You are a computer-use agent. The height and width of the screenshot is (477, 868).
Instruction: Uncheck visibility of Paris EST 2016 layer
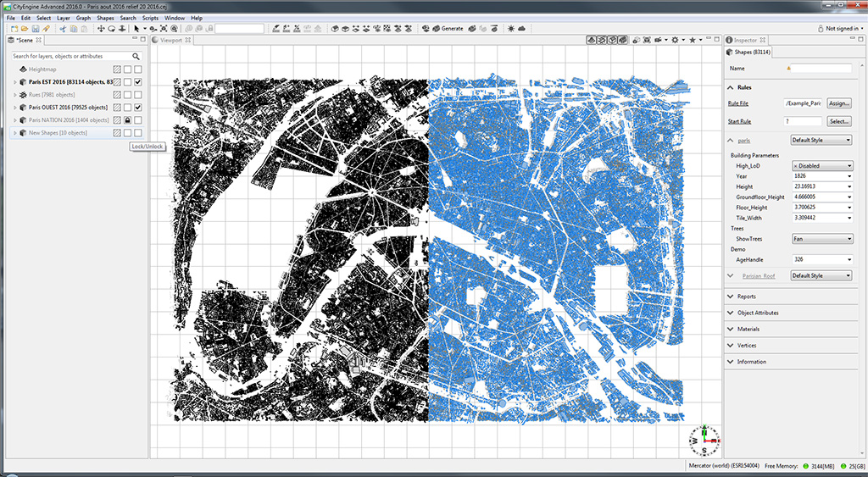point(137,82)
